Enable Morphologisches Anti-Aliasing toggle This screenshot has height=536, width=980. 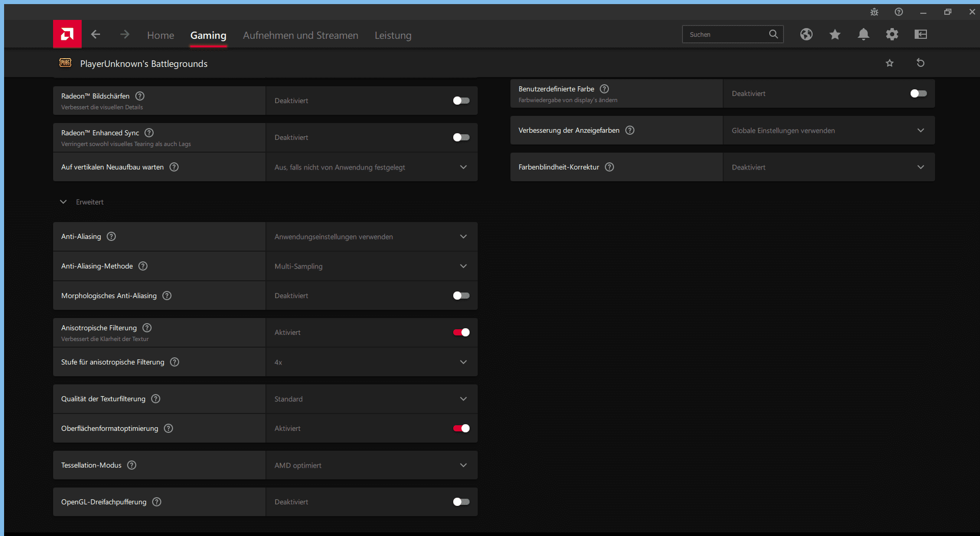pos(461,296)
